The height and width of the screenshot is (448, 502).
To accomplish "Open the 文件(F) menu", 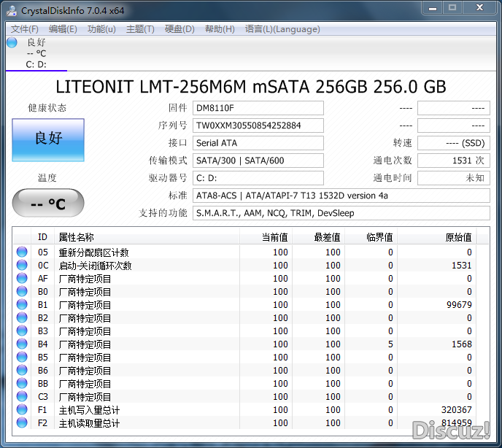I will pos(24,29).
